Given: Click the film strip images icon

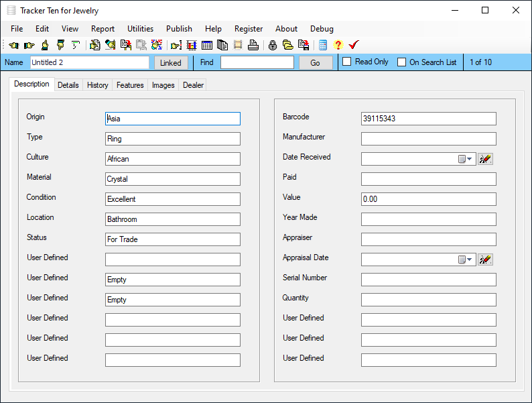Looking at the screenshot, I should [x=238, y=45].
